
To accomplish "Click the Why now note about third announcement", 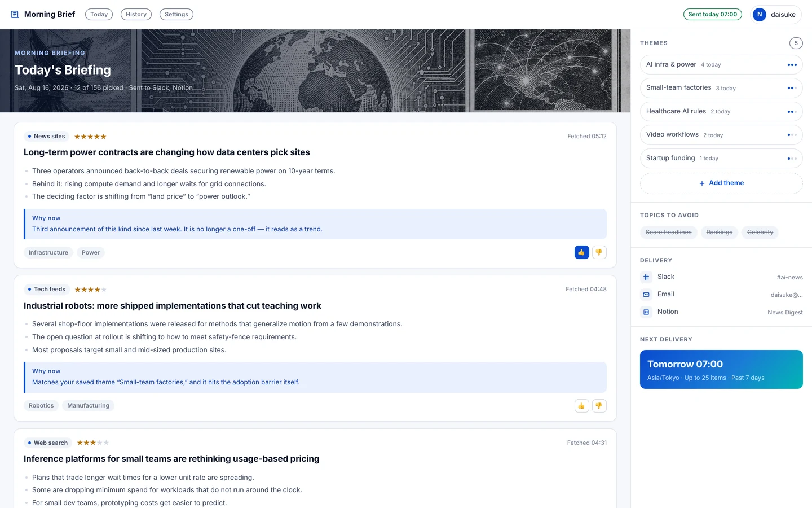I will click(x=315, y=224).
